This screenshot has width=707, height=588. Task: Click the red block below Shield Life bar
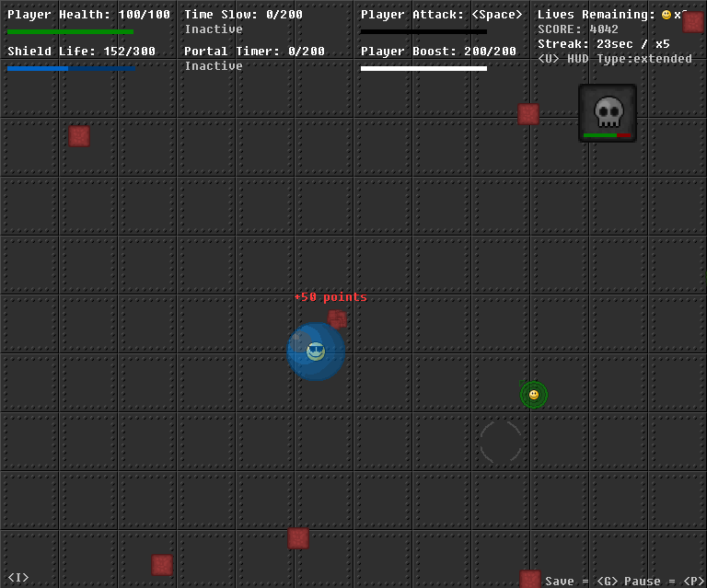click(x=79, y=136)
